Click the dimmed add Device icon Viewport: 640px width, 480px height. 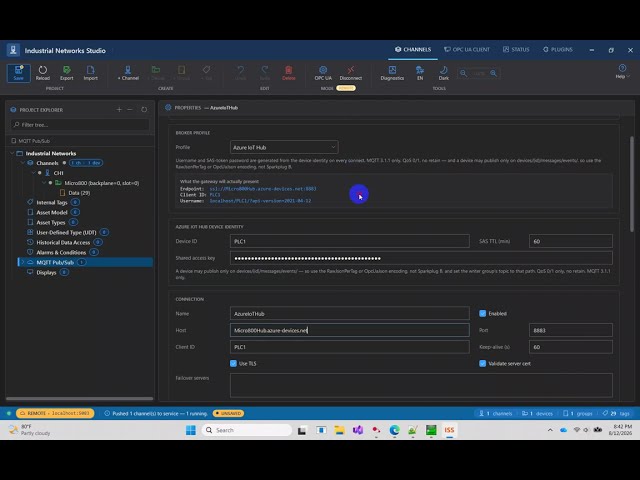point(156,73)
